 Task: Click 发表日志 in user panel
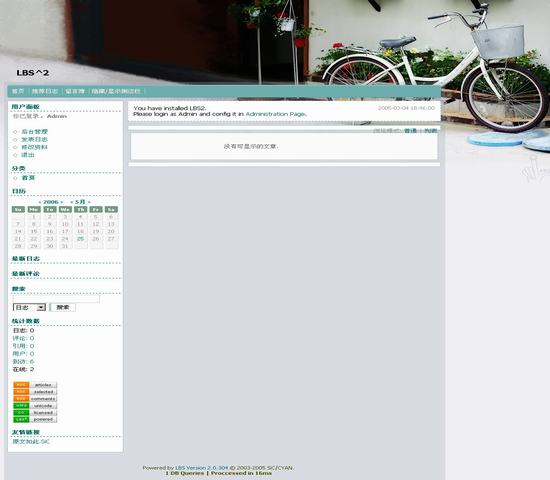(x=34, y=139)
